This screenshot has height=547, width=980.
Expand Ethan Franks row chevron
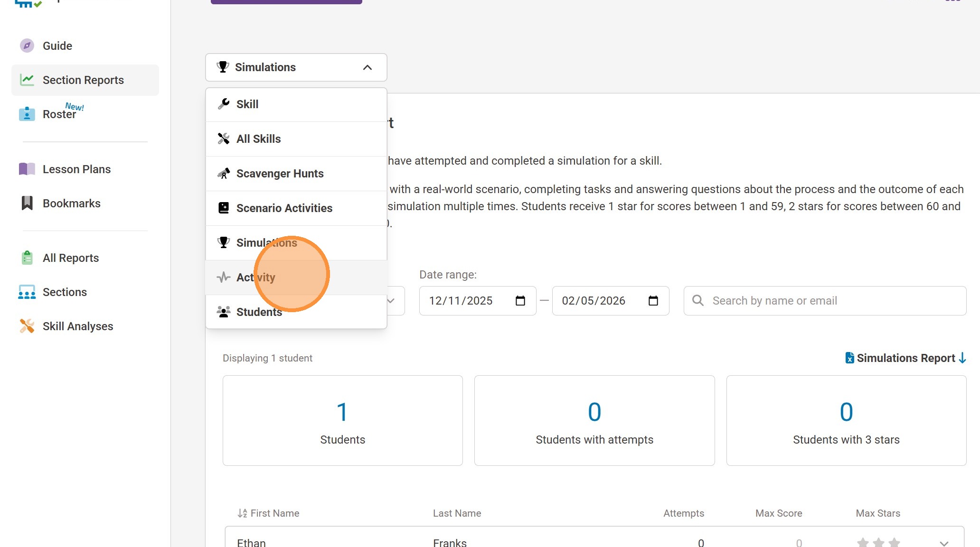943,543
